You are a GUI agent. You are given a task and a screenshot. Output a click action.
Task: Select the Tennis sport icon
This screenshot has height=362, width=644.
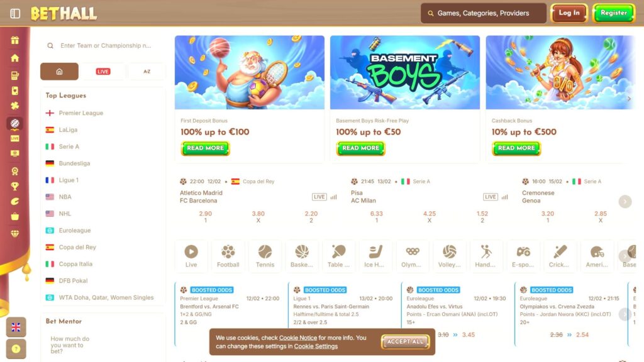[265, 256]
